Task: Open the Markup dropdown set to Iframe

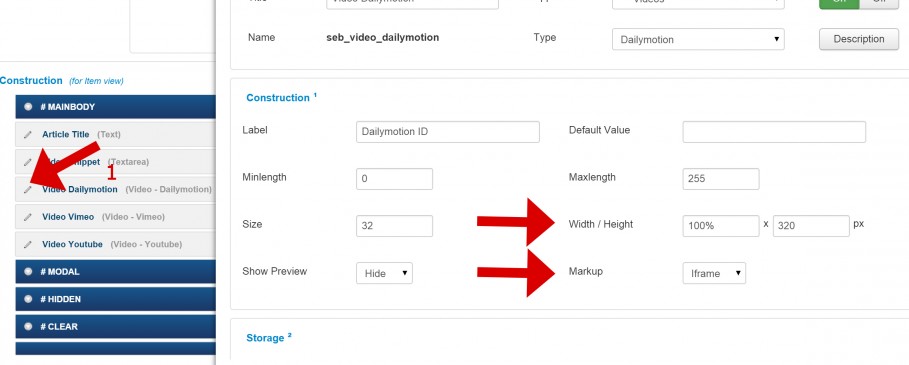Action: click(x=714, y=273)
